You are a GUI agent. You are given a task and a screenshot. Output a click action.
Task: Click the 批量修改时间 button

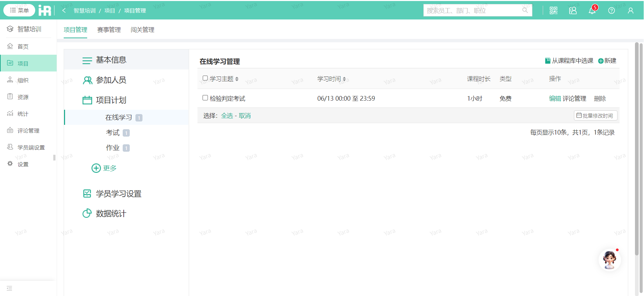595,115
